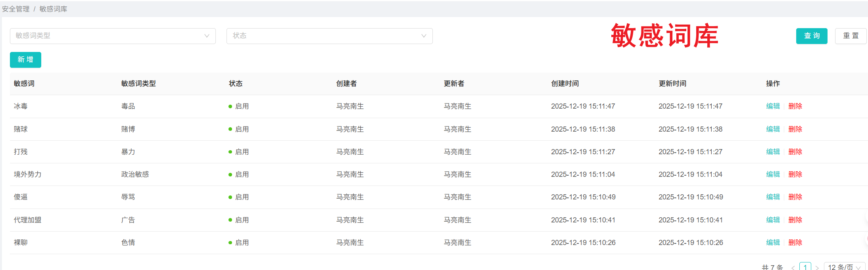Expand the 状态 dropdown filter
868x270 pixels.
click(x=329, y=36)
